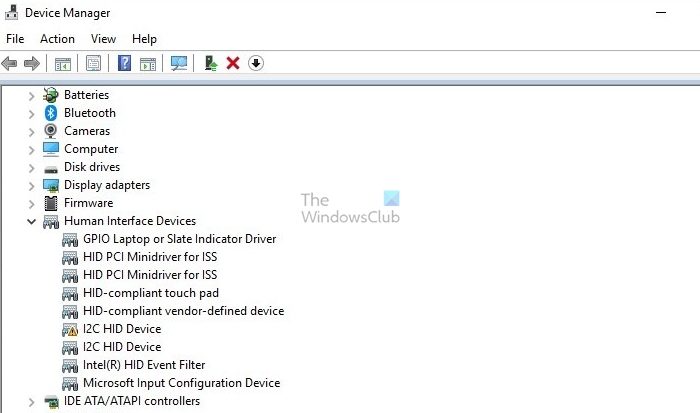Click the Back arrow toolbar icon

click(x=9, y=63)
